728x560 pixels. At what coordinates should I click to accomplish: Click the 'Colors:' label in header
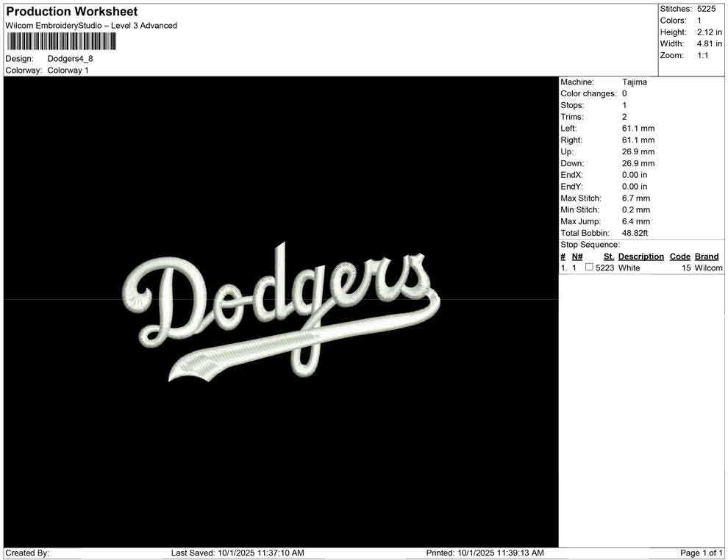[673, 21]
